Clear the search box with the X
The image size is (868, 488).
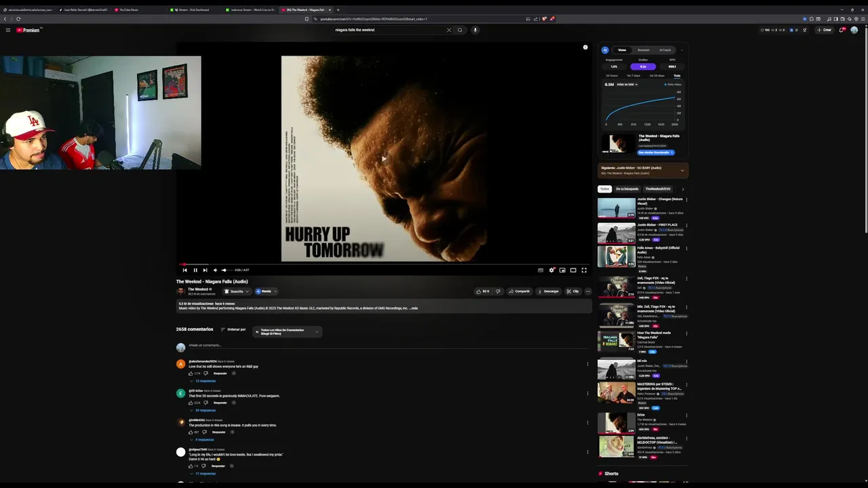(x=448, y=30)
